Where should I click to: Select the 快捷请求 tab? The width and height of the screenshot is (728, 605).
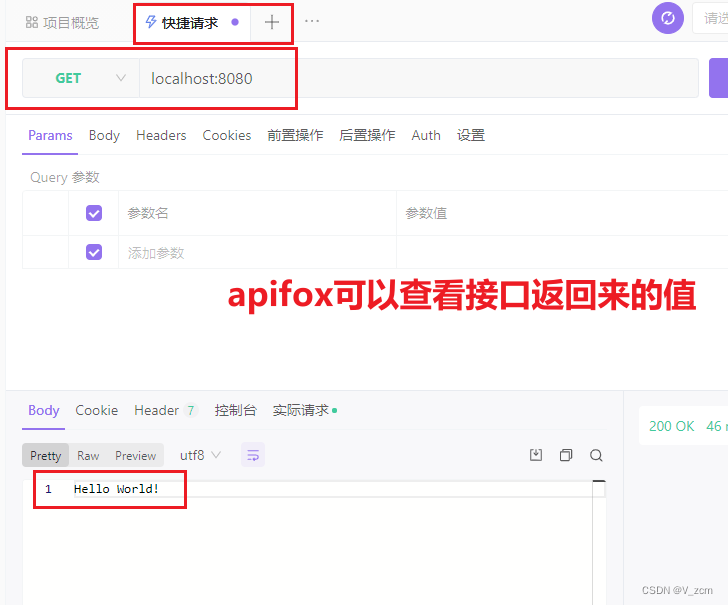coord(192,22)
